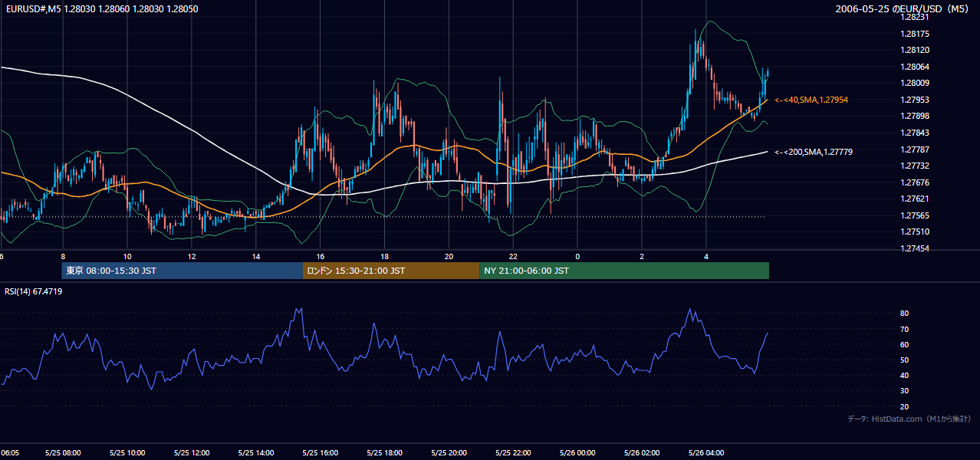Screen dimensions: 980x460
Task: Click price axis label 1.27732
Action: click(915, 166)
